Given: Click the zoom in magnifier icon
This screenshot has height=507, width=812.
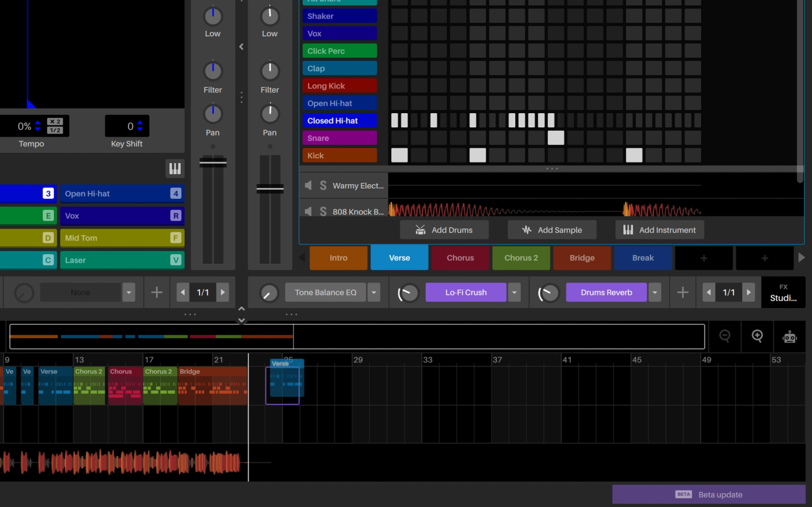Looking at the screenshot, I should 757,336.
